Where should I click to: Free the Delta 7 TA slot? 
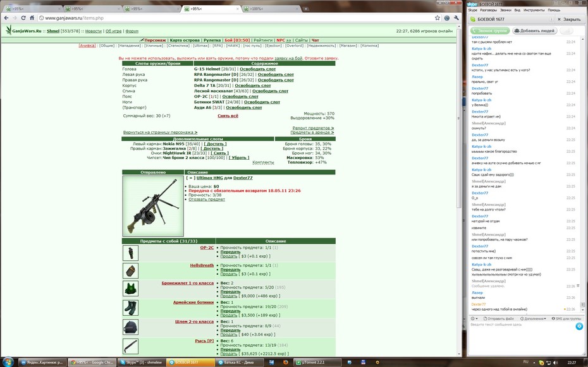[253, 85]
